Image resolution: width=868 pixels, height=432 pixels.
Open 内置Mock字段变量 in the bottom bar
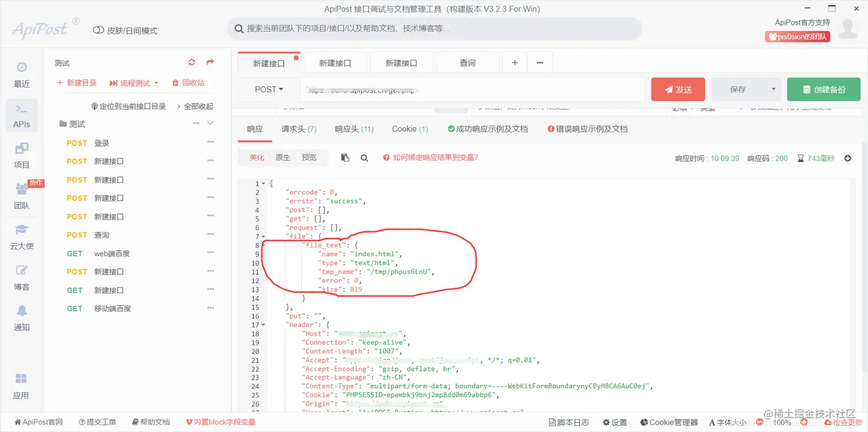point(220,422)
